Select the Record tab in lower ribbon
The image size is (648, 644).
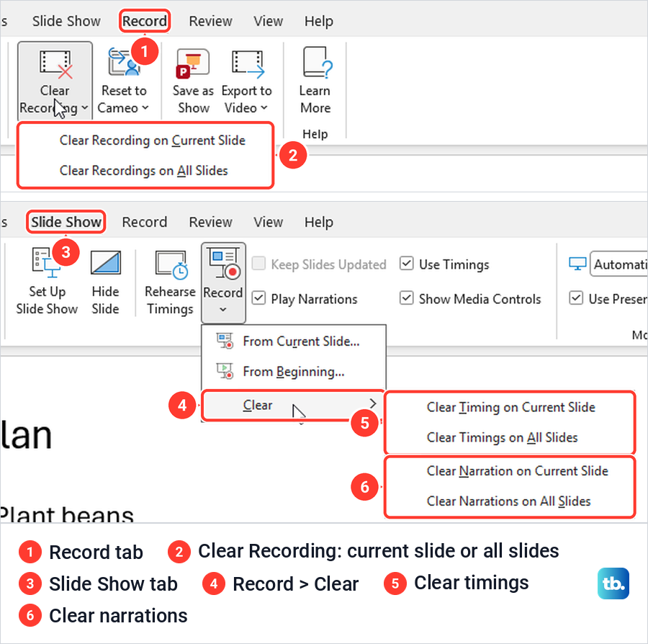(x=145, y=222)
